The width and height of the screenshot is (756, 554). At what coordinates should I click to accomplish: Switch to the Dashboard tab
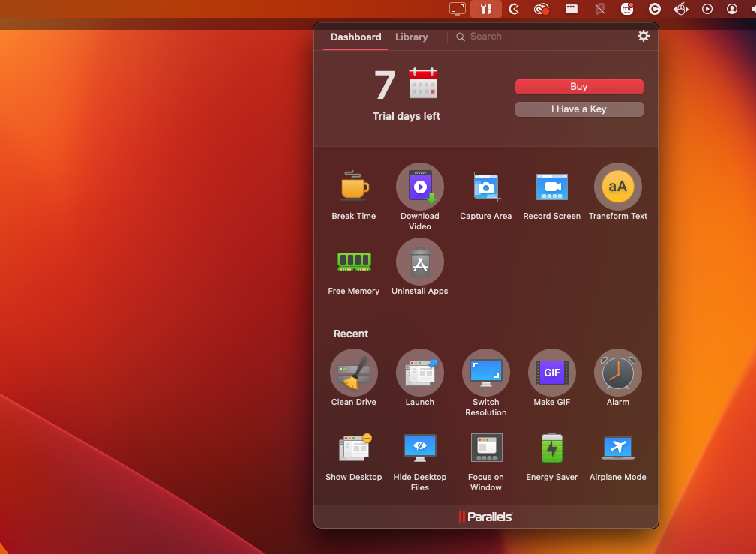pos(355,37)
